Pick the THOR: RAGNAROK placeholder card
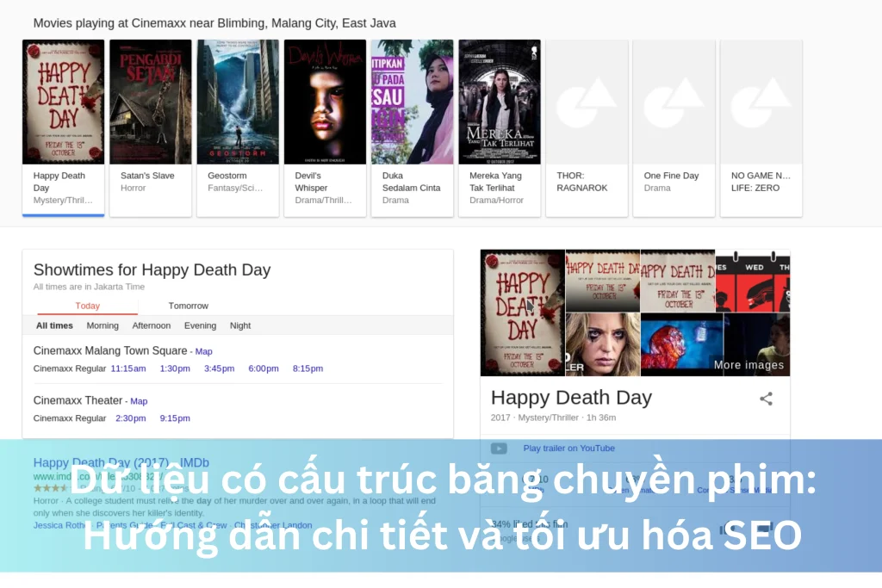 tap(587, 127)
